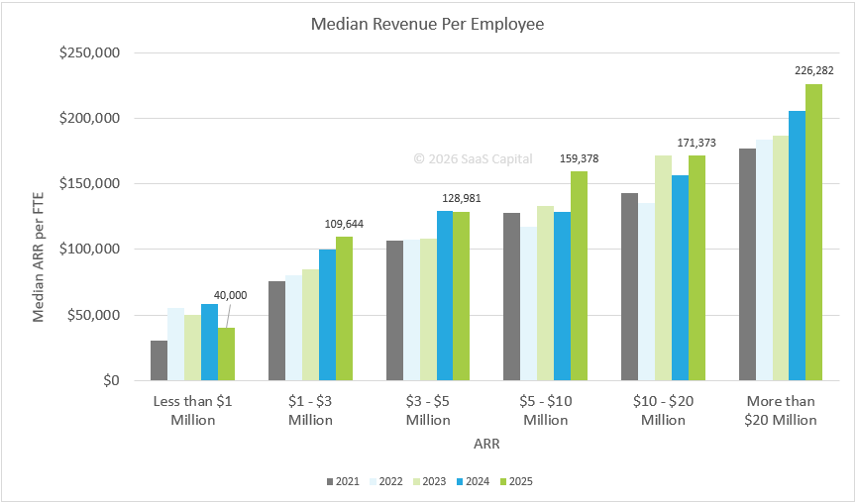The image size is (858, 504).
Task: Select the ARR horizontal axis title
Action: pyautogui.click(x=486, y=444)
